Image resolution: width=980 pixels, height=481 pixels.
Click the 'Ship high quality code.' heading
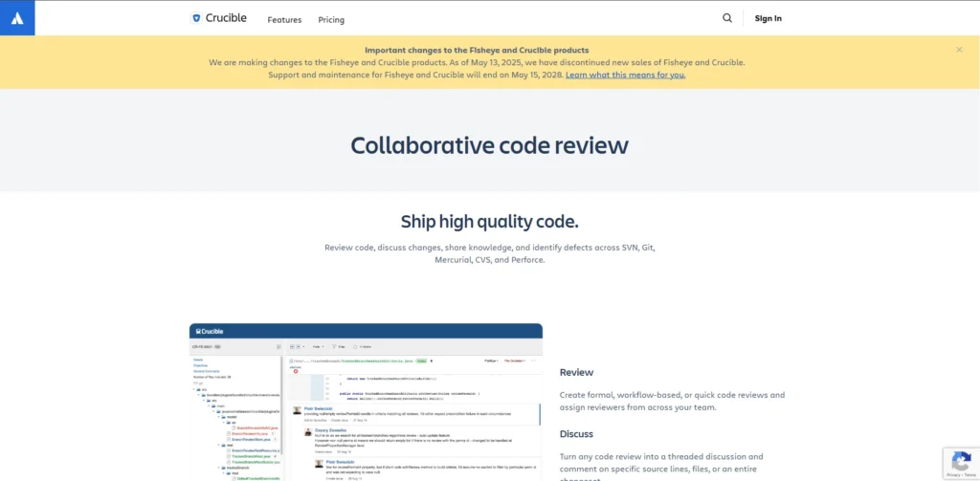pyautogui.click(x=489, y=221)
